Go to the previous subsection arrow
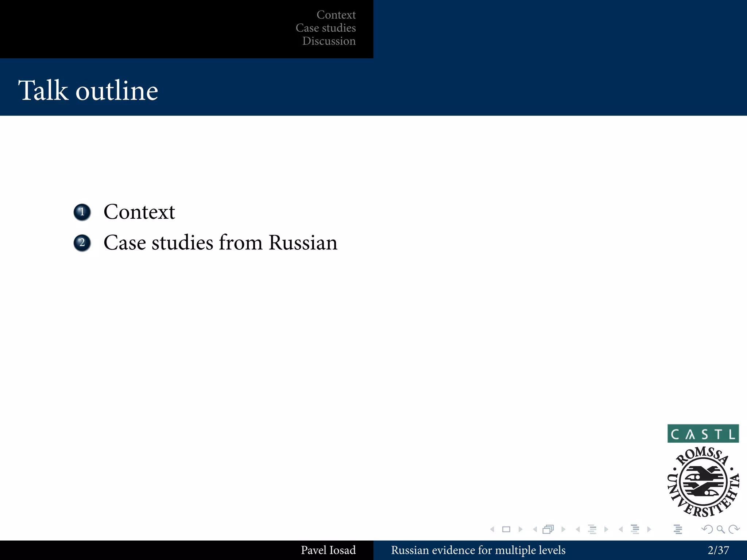The height and width of the screenshot is (560, 747). pos(578,529)
